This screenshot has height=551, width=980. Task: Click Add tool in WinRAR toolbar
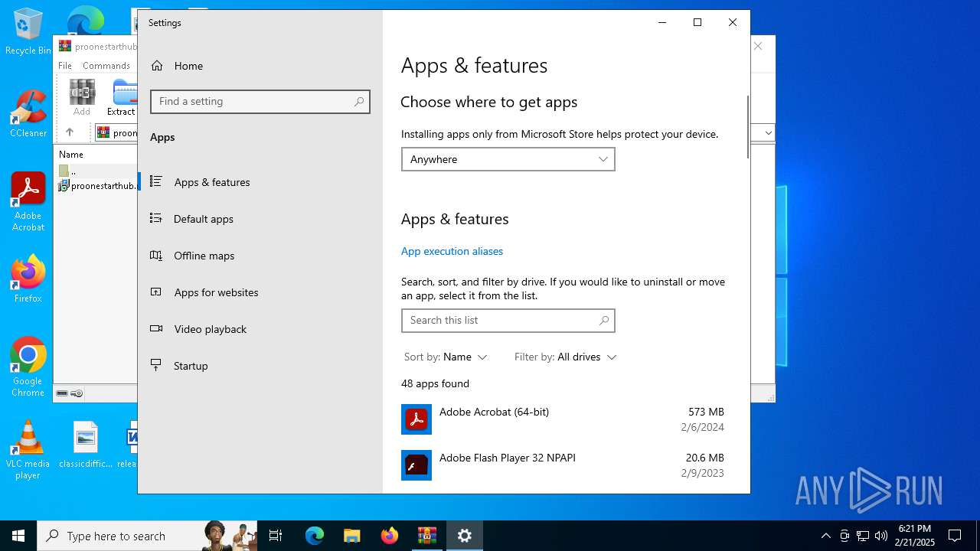click(x=82, y=97)
